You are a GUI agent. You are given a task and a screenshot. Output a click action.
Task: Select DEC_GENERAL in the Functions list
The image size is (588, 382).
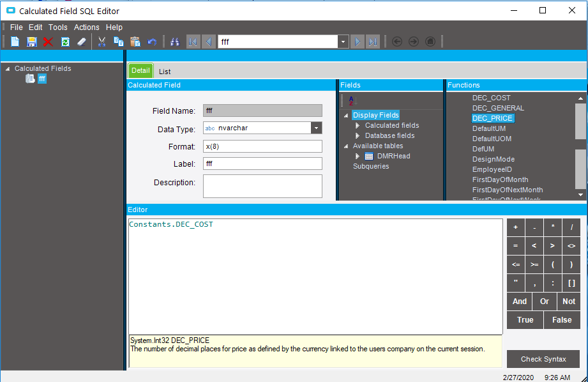pos(498,108)
